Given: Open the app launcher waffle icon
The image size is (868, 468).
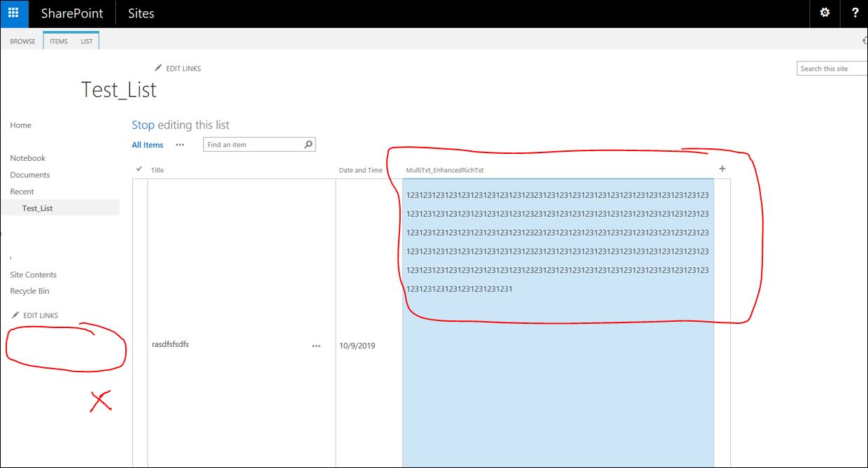Looking at the screenshot, I should click(x=14, y=13).
